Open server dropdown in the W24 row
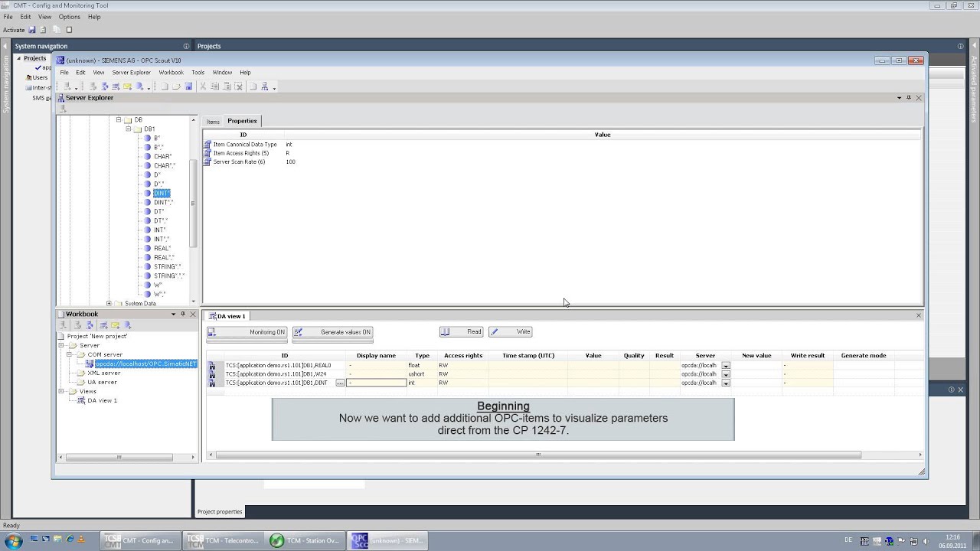 click(x=726, y=374)
